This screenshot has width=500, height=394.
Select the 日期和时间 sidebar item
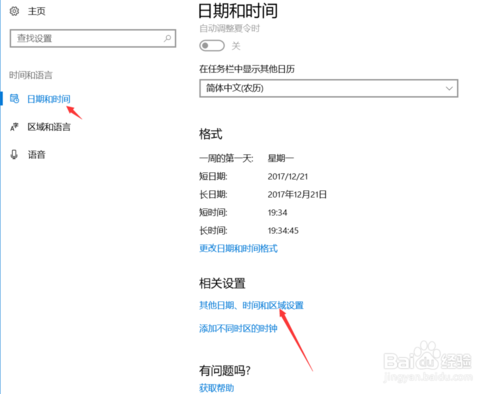click(49, 99)
